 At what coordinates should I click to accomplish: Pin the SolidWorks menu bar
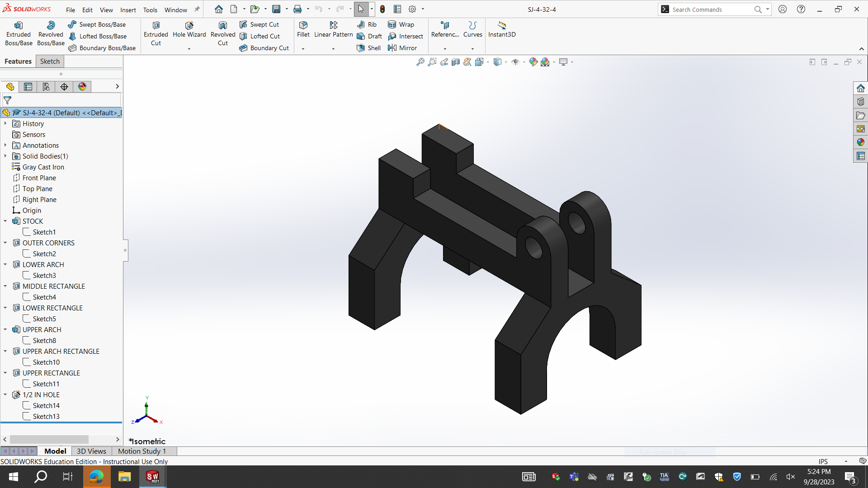(197, 9)
